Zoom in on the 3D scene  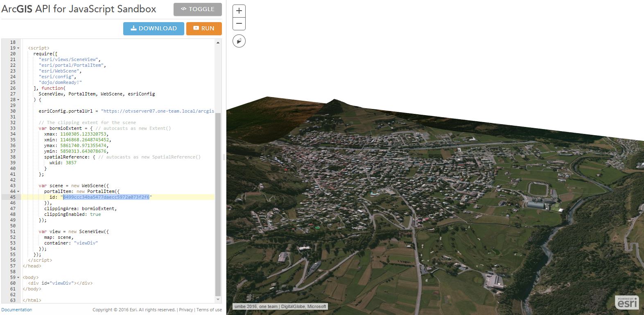[239, 11]
